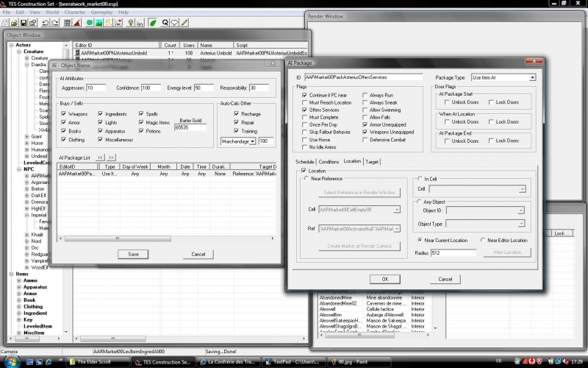Open the landscape editing picture icon
588x368 pixels.
point(99,23)
